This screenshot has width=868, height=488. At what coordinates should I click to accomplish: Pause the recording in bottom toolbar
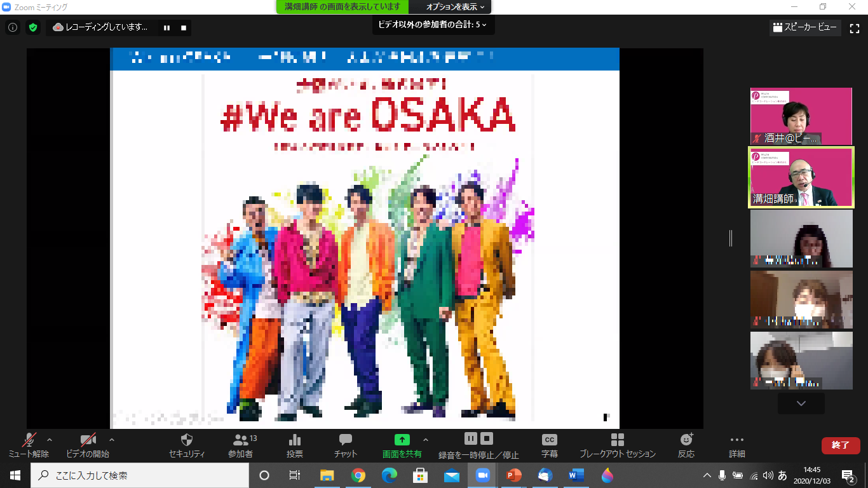click(x=471, y=438)
